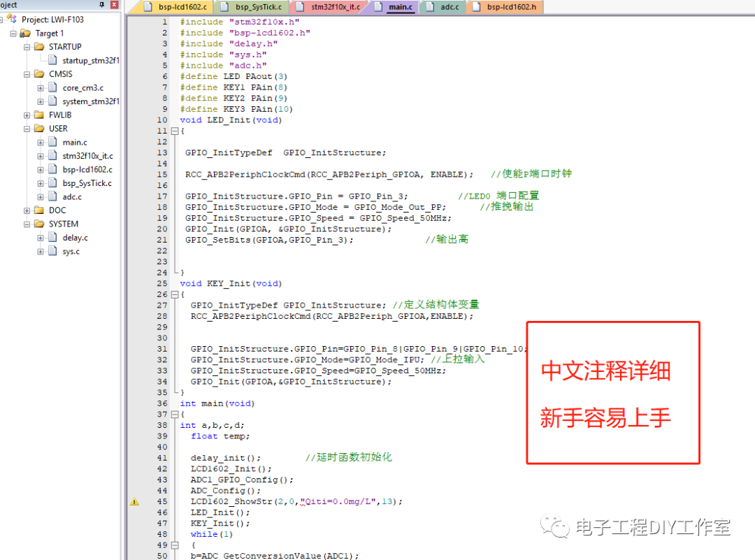Click the warning icon beside line 45
The width and height of the screenshot is (755, 560).
(134, 501)
